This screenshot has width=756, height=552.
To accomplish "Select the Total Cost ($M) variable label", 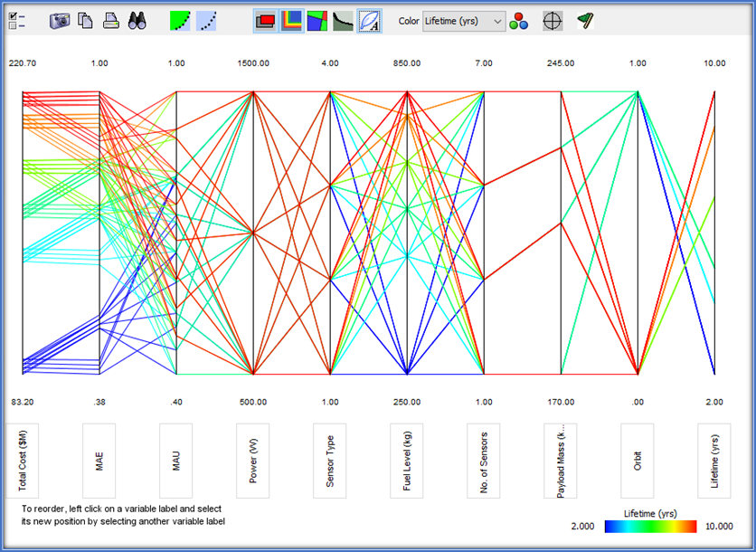I will pos(22,460).
